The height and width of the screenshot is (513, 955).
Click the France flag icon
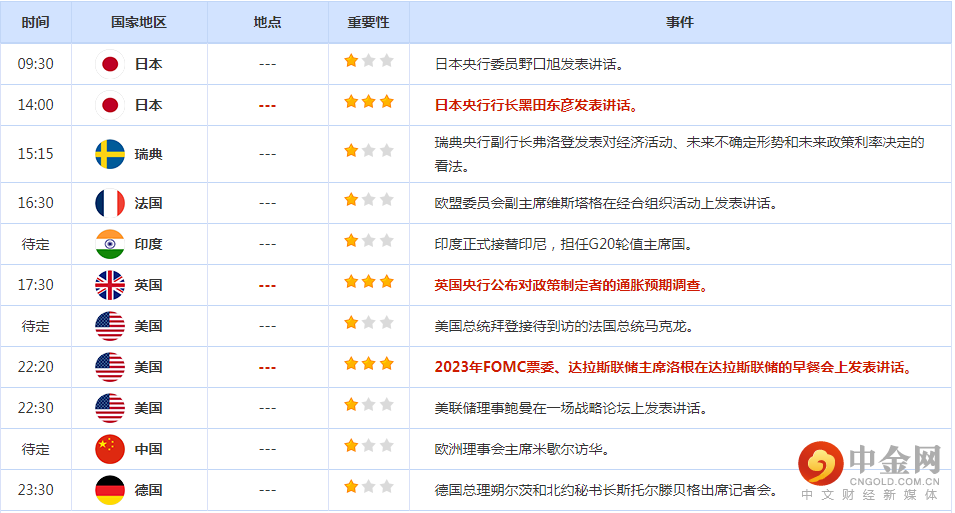(110, 203)
